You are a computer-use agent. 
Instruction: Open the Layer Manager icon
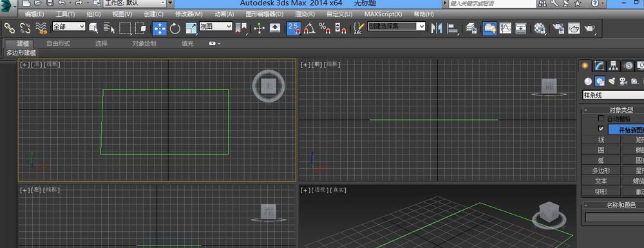pyautogui.click(x=471, y=28)
